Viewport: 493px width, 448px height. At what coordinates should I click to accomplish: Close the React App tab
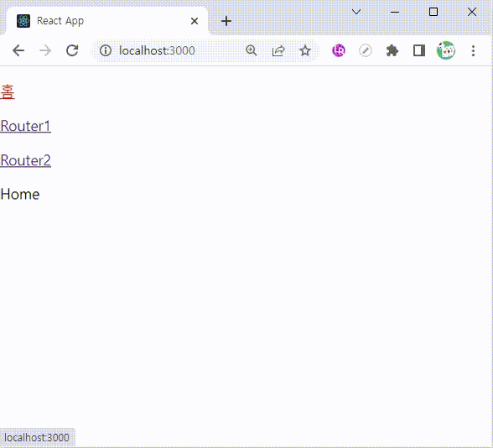point(195,21)
